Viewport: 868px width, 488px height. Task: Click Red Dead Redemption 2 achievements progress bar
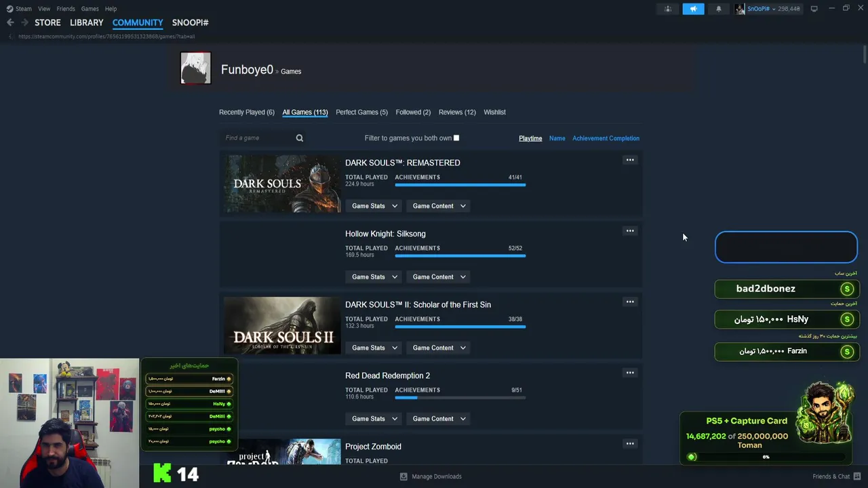[x=460, y=397]
